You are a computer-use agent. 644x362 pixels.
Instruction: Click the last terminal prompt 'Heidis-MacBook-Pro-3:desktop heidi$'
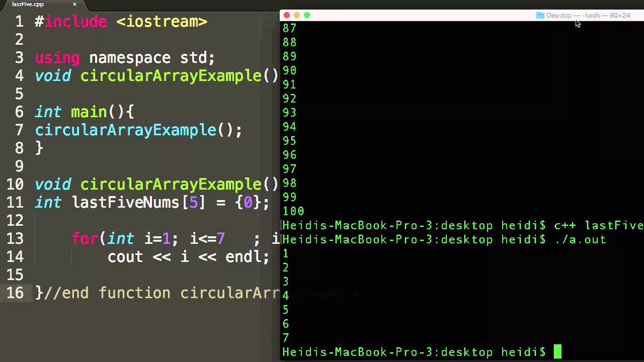414,352
